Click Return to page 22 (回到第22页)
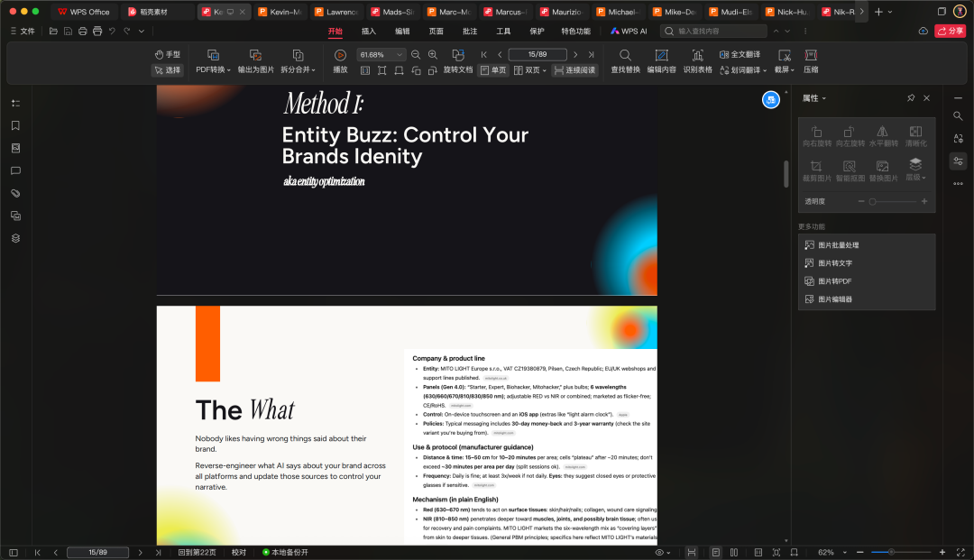This screenshot has height=560, width=974. point(197,552)
